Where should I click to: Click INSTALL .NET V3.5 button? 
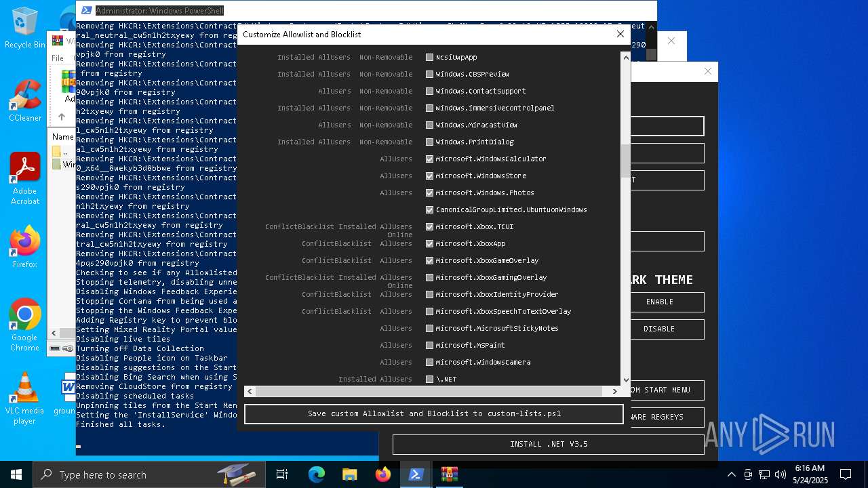(x=549, y=445)
